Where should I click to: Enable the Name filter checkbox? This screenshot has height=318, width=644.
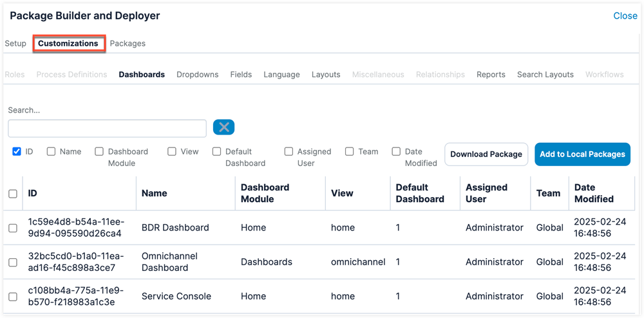[51, 152]
